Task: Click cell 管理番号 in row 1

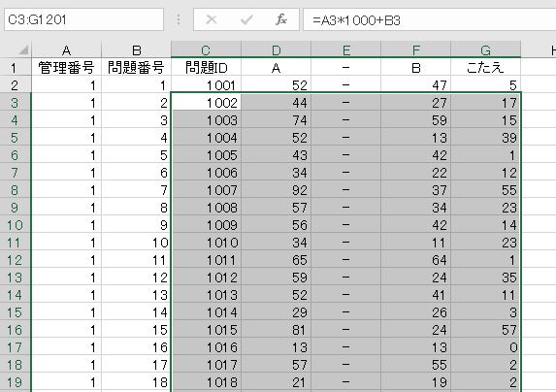Action: (66, 67)
